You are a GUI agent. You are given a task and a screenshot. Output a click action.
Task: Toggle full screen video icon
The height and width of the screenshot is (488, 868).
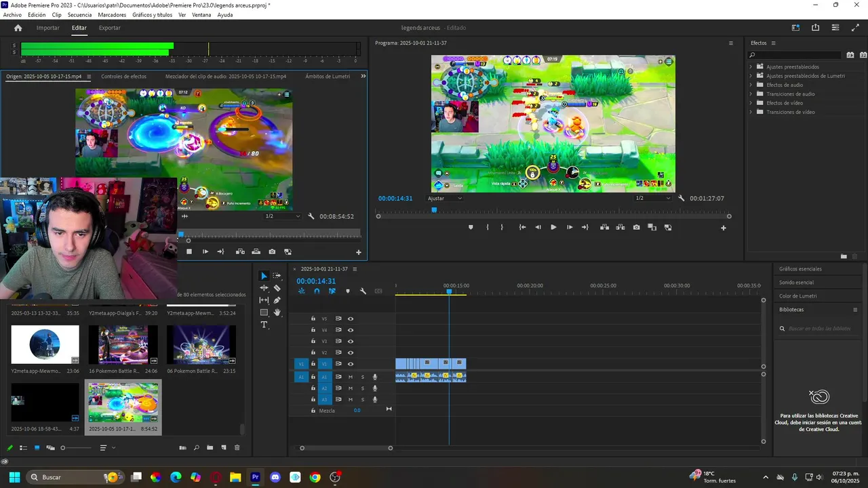(855, 28)
